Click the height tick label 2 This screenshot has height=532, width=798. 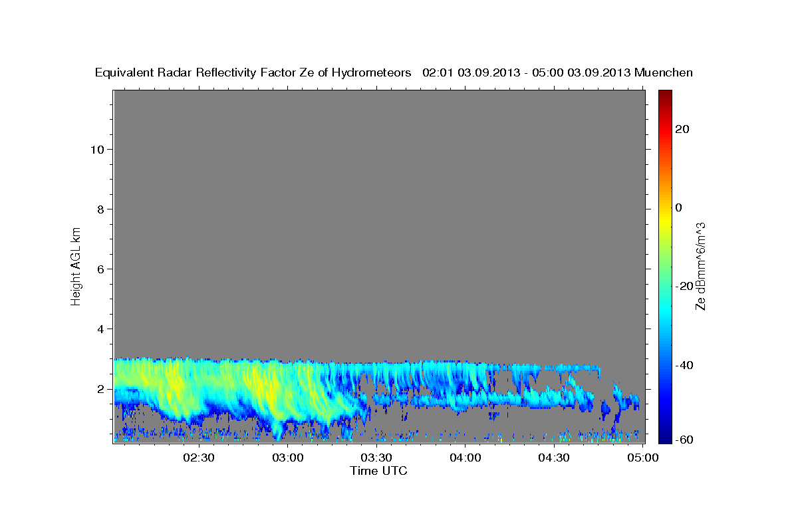pos(100,388)
